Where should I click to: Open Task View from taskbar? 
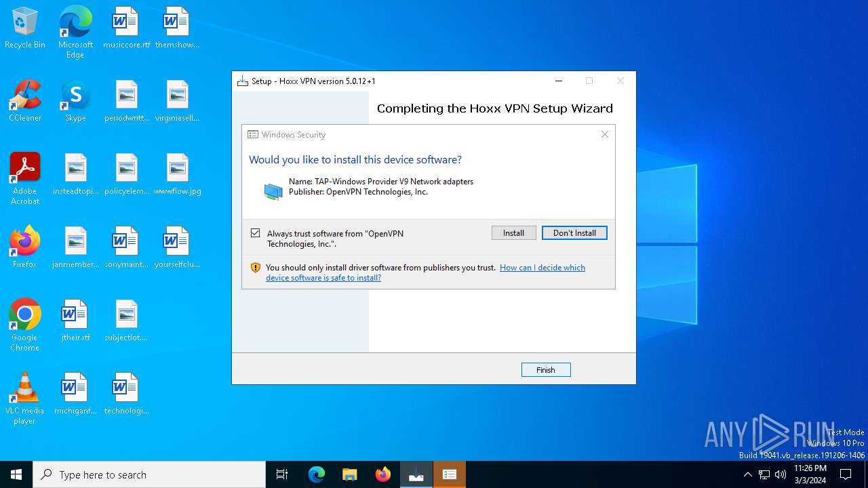[x=282, y=474]
